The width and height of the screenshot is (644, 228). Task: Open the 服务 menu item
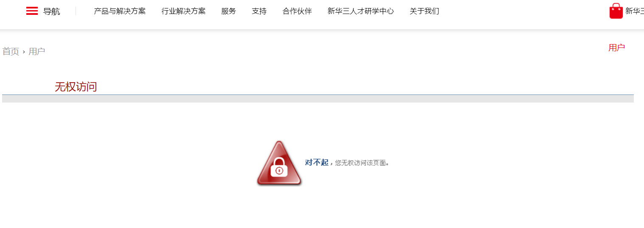coord(228,11)
